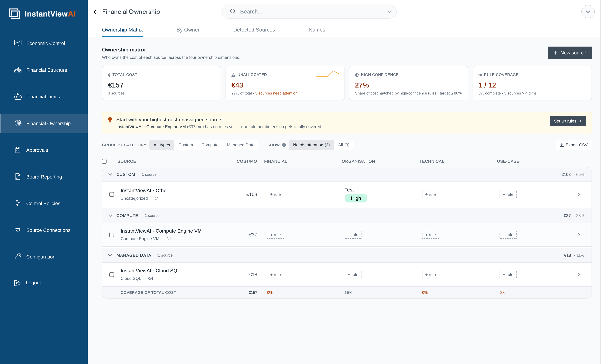Screen dimensions: 601x364
Task: Switch to the Names tab
Action: [x=317, y=30]
